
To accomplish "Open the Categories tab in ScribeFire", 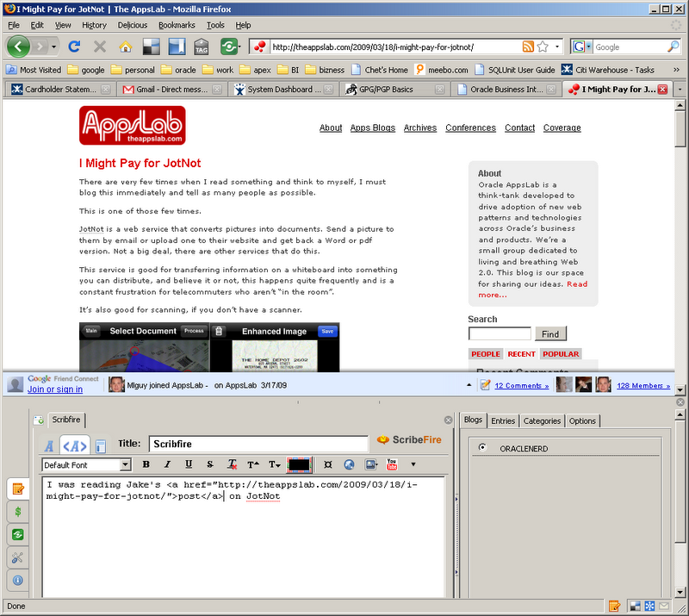I will [x=542, y=420].
